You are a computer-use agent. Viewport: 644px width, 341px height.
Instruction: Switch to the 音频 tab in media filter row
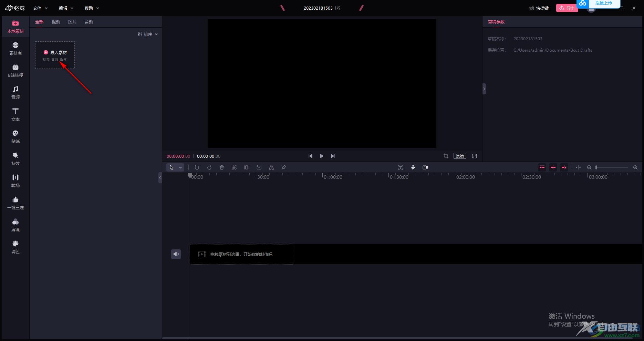tap(89, 22)
